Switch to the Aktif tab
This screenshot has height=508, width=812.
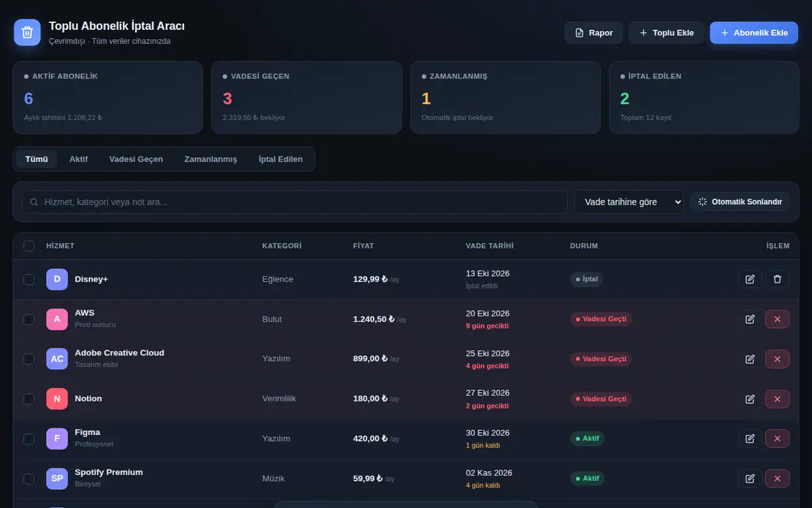78,159
